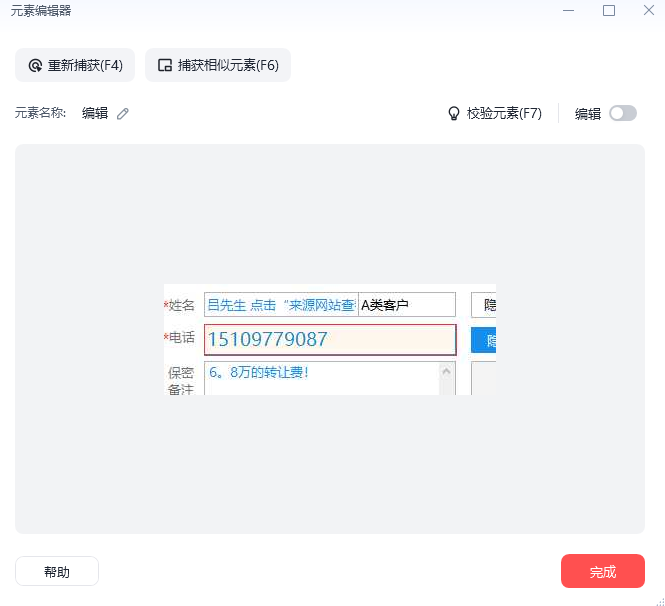The height and width of the screenshot is (606, 665).
Task: Open 帮助 help button
Action: point(57,572)
